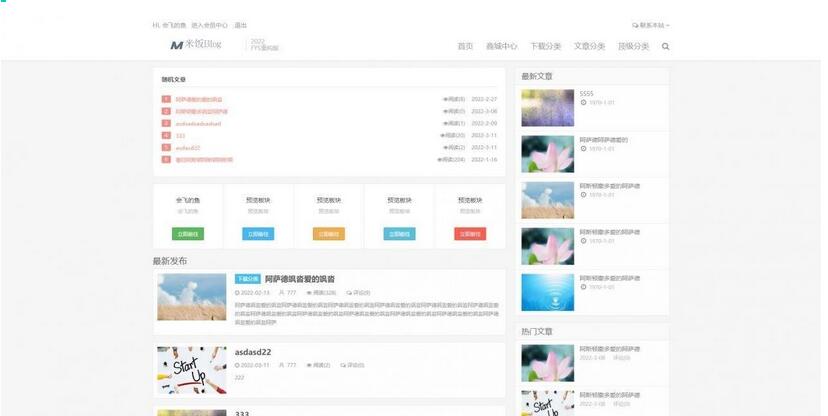This screenshot has width=828, height=416.
Task: Expand the 联系本站 dropdown at top right
Action: coord(650,25)
